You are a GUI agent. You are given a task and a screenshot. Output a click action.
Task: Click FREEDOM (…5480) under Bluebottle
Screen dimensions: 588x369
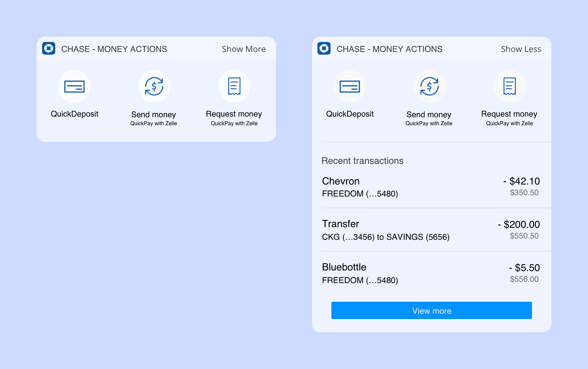(x=360, y=280)
